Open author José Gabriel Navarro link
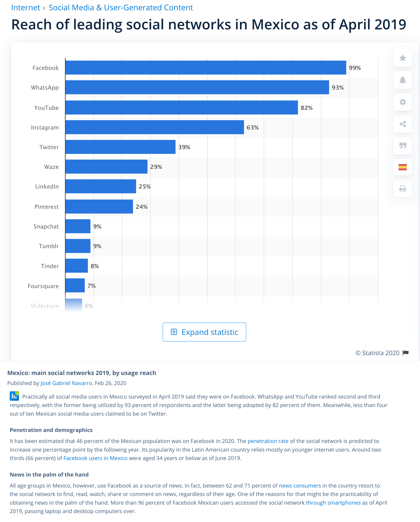This screenshot has height=522, width=420. pyautogui.click(x=66, y=383)
